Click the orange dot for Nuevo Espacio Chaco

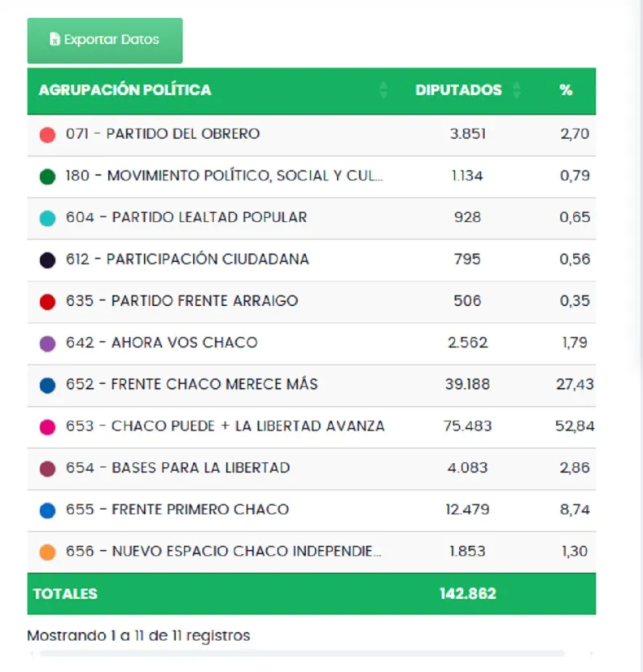point(47,552)
